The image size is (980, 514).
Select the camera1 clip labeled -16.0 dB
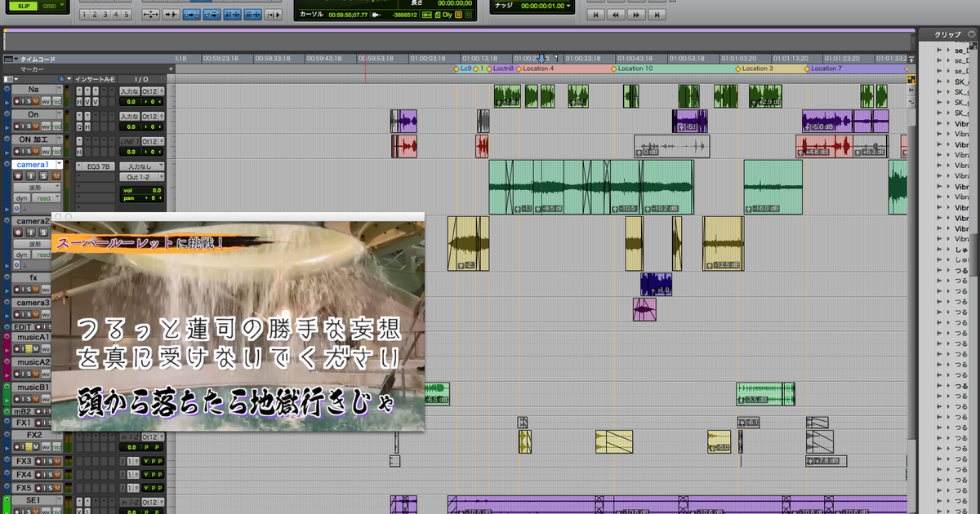point(773,186)
